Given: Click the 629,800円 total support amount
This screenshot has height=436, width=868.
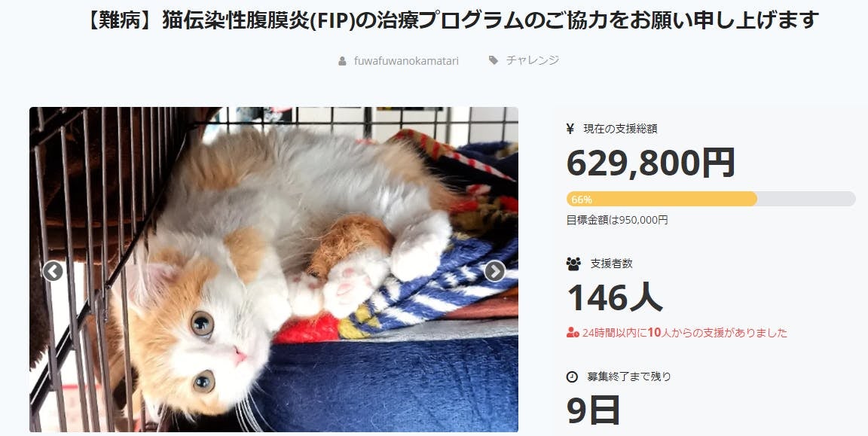Looking at the screenshot, I should coord(651,163).
